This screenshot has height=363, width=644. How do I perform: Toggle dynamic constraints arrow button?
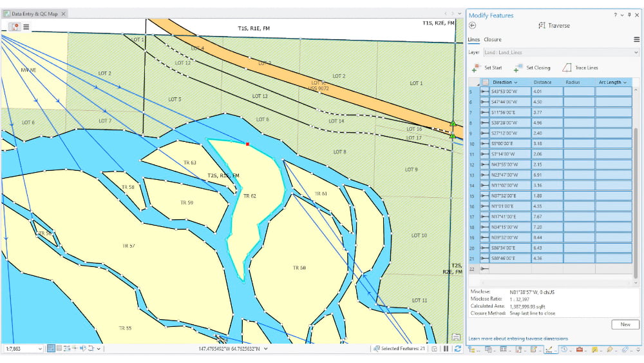82,348
